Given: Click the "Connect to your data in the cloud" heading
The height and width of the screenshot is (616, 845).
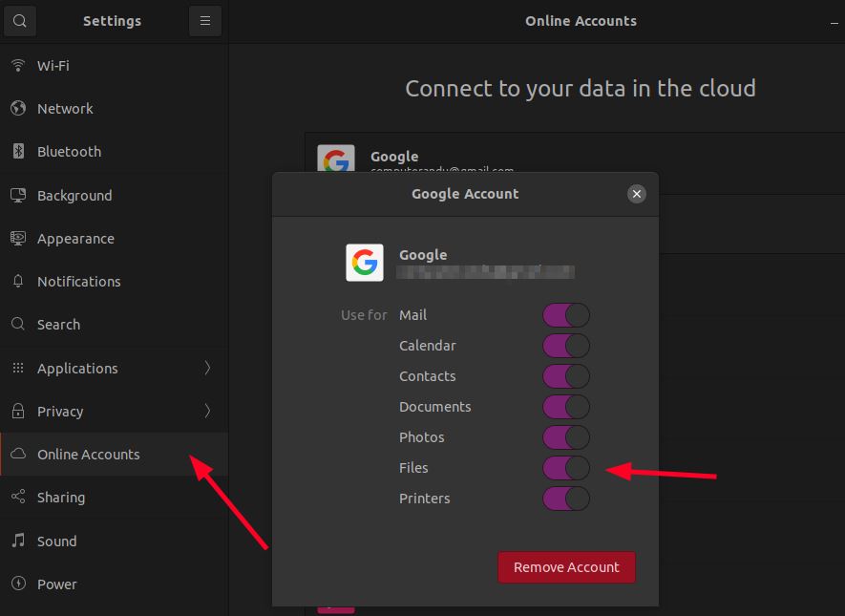Looking at the screenshot, I should pos(581,89).
